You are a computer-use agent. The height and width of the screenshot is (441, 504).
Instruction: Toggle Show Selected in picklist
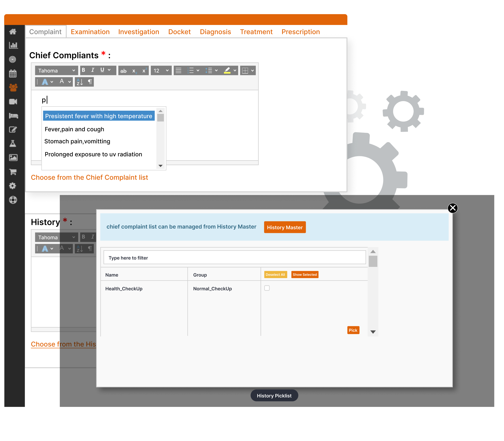pos(305,274)
